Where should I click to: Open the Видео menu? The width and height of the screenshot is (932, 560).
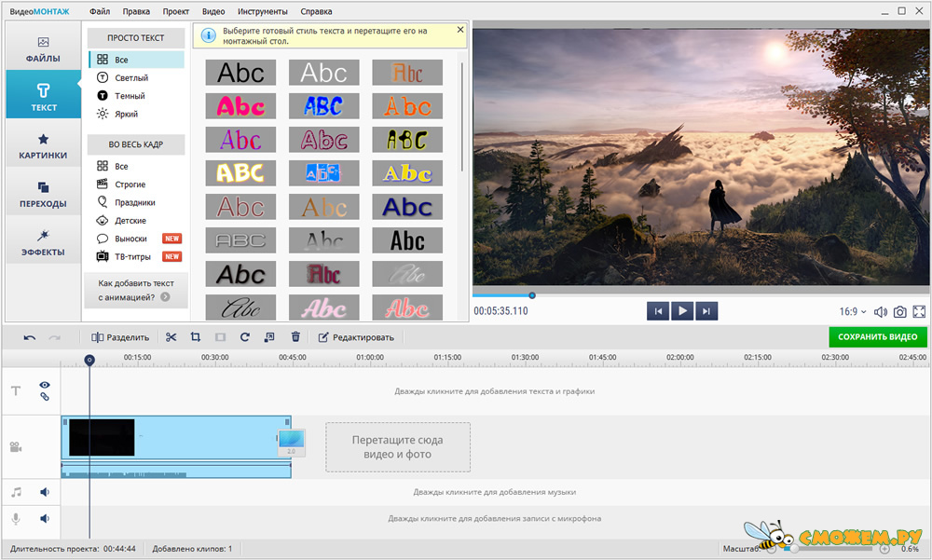point(213,11)
